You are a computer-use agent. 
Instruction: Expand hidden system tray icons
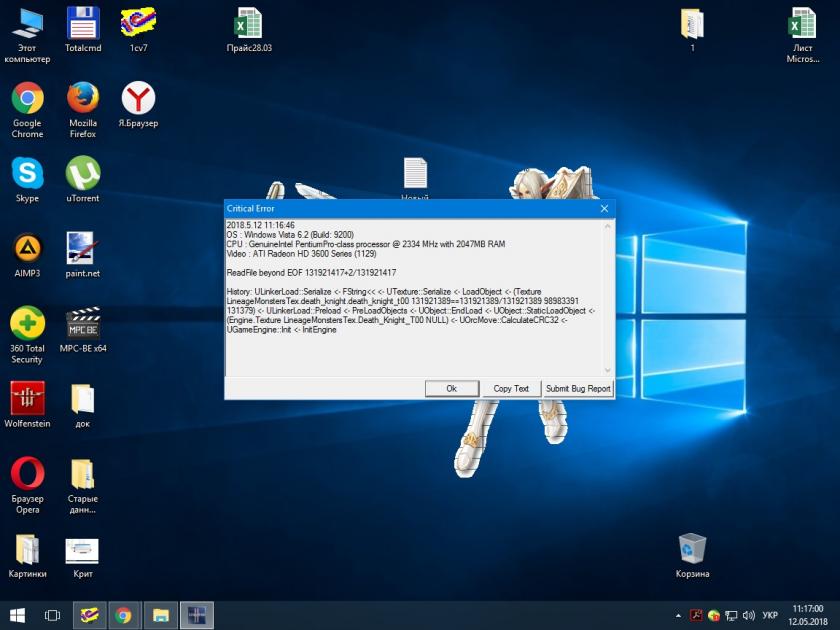(678, 615)
